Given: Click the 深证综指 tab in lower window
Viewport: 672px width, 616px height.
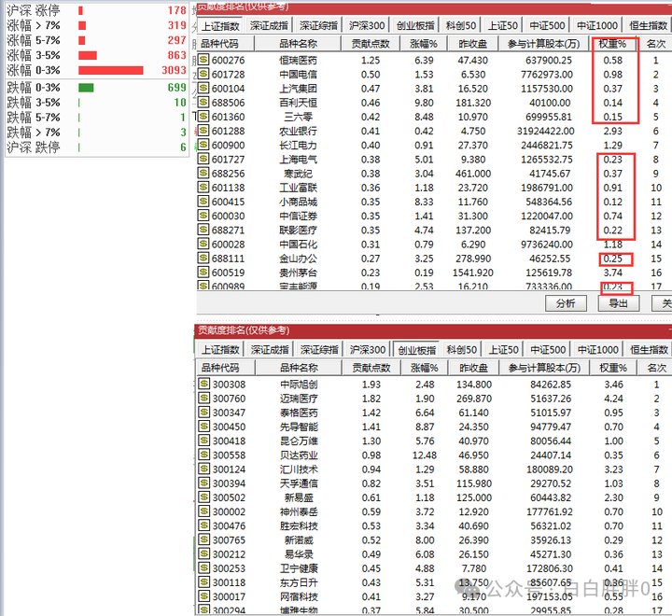Looking at the screenshot, I should click(319, 350).
